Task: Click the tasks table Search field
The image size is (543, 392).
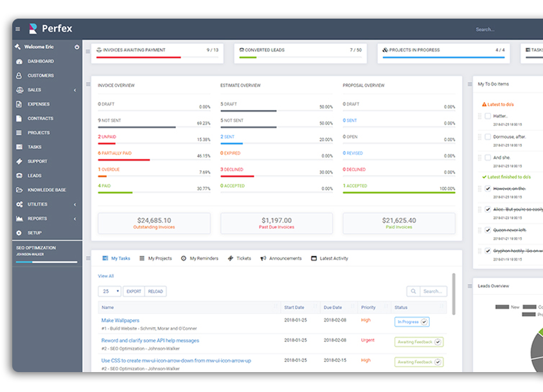Action: coord(432,291)
